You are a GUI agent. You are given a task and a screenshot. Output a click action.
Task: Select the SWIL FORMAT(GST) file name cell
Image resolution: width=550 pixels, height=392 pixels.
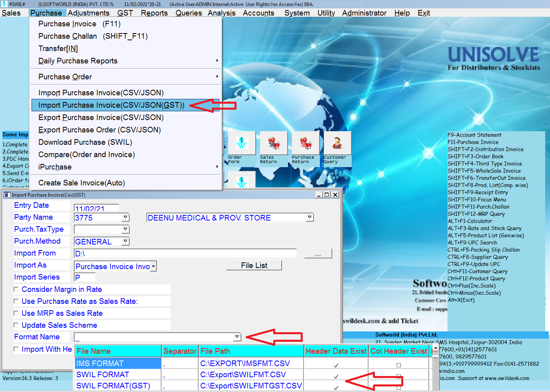[118, 386]
